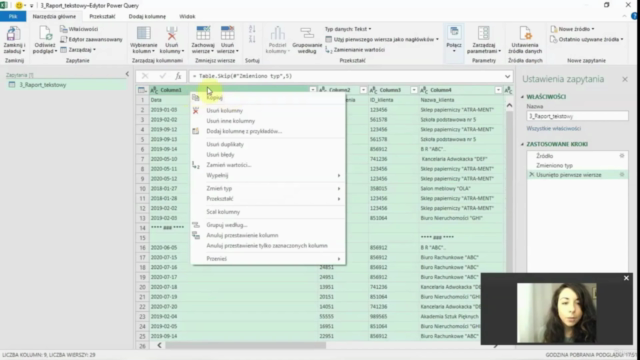Sort ascending with the A-Z icon

pyautogui.click(x=252, y=29)
